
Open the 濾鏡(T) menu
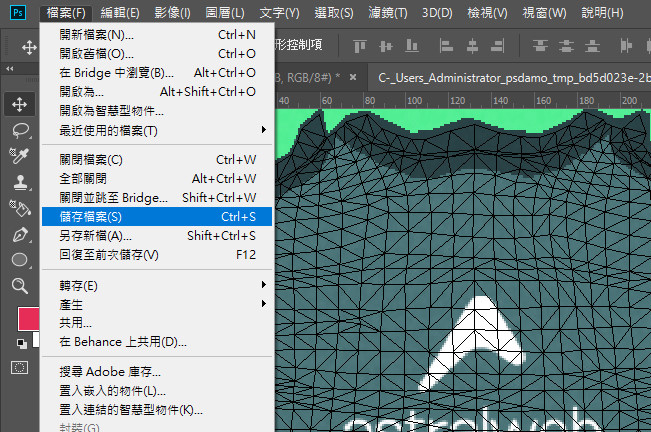[386, 13]
